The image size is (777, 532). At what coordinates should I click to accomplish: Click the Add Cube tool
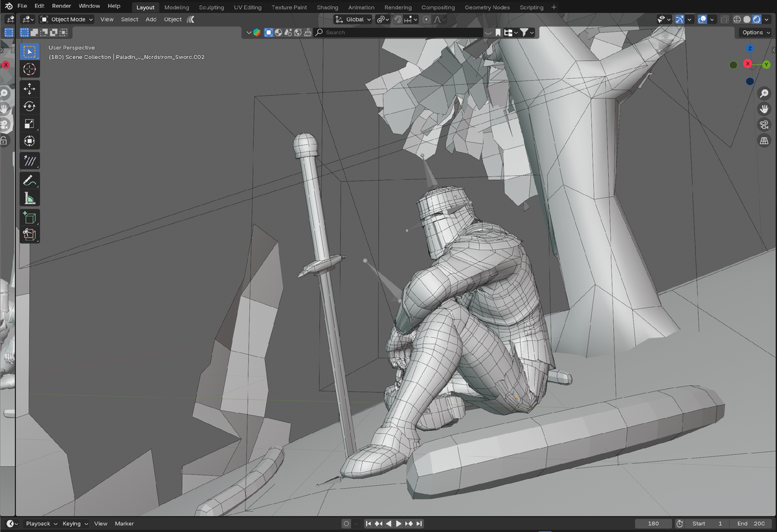click(x=29, y=217)
